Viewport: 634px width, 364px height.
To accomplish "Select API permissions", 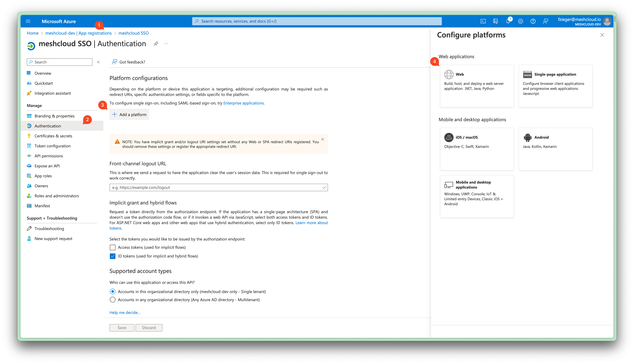I will pos(49,156).
